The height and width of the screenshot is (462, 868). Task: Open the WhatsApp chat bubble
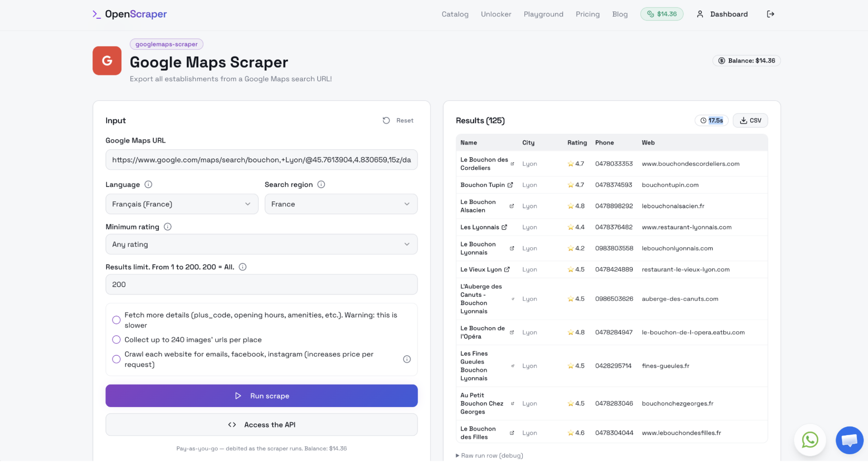pos(810,440)
